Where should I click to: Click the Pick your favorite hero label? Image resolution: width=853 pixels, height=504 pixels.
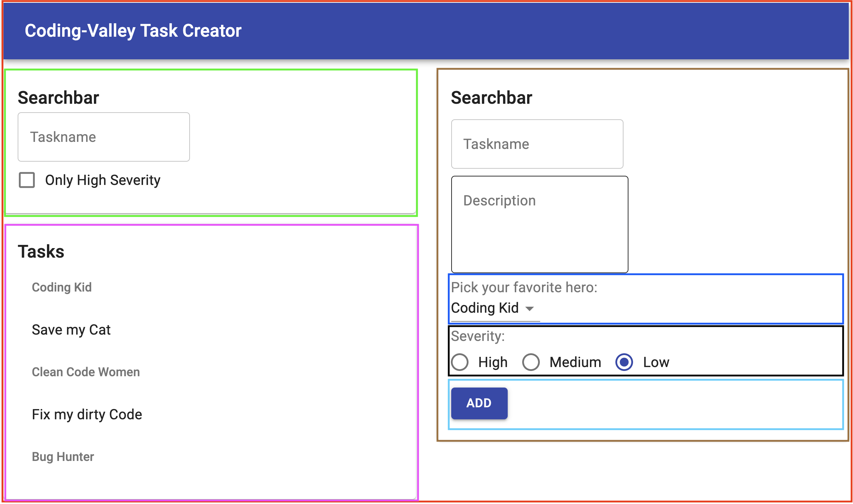click(x=524, y=287)
